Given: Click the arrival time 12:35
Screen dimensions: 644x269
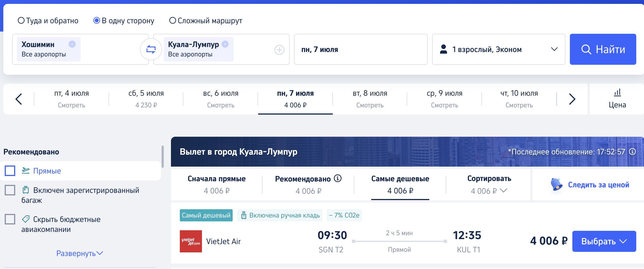Looking at the screenshot, I should coord(467,235).
